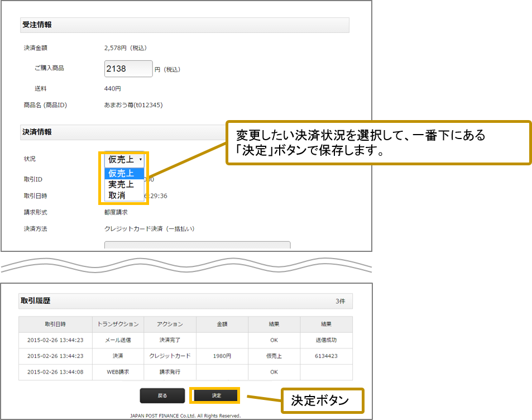Click the 6134423 result cell
This screenshot has height=420, width=532.
coord(326,356)
